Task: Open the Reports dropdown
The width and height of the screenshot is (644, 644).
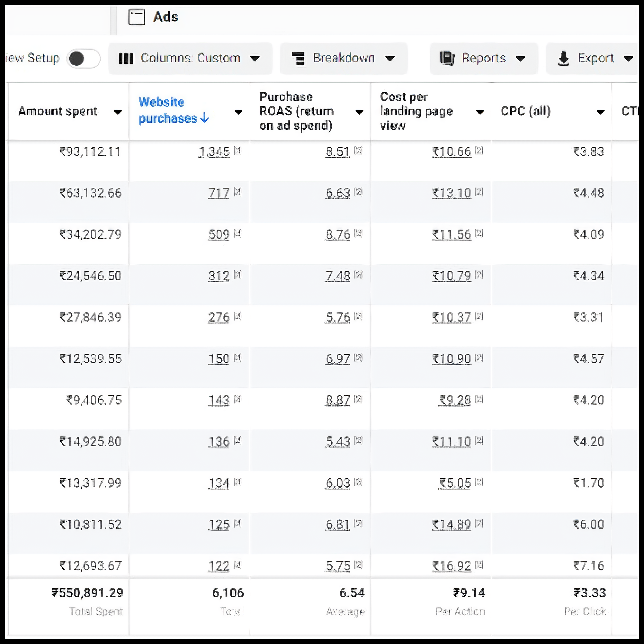Action: pyautogui.click(x=484, y=58)
